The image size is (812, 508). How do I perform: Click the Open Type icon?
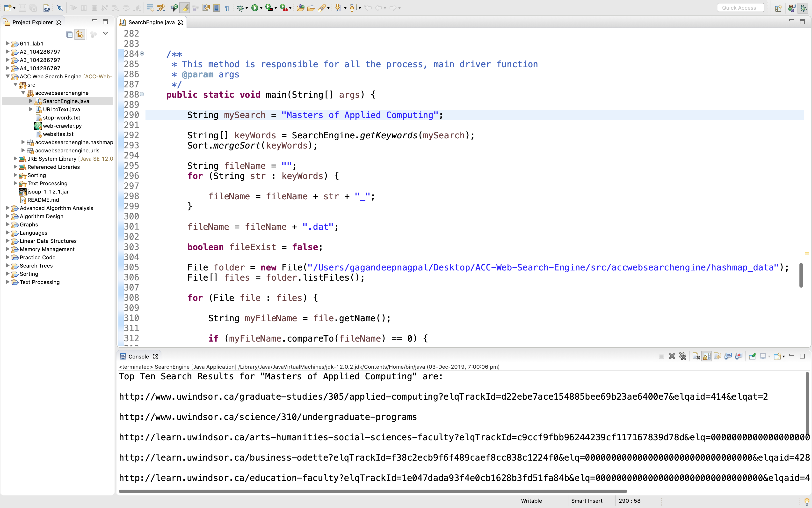click(x=300, y=8)
